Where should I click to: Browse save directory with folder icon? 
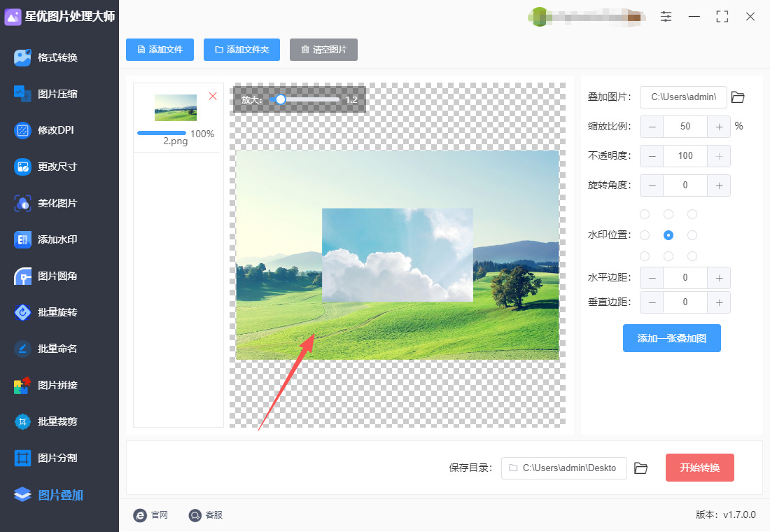tap(640, 468)
